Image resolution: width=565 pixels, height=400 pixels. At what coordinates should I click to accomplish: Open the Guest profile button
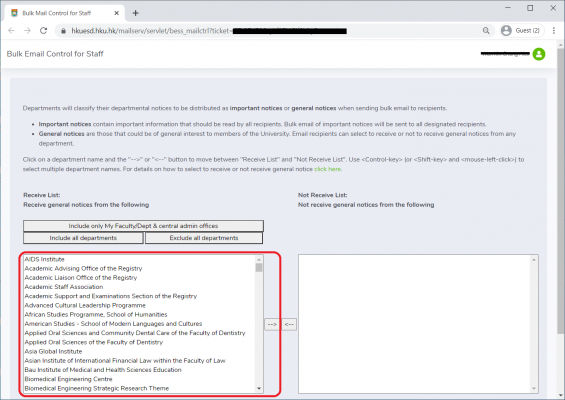coord(521,31)
